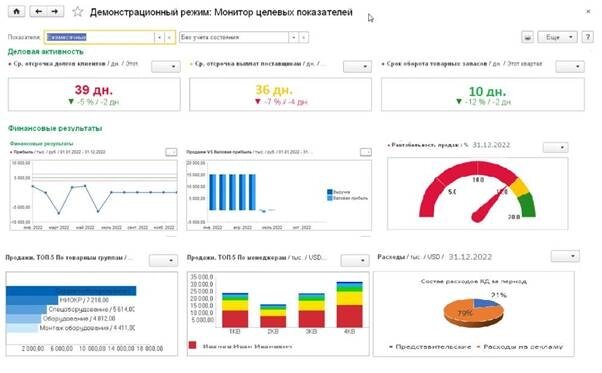Click the 'Без учета состояния' combo box
This screenshot has width=602, height=373.
click(x=234, y=37)
